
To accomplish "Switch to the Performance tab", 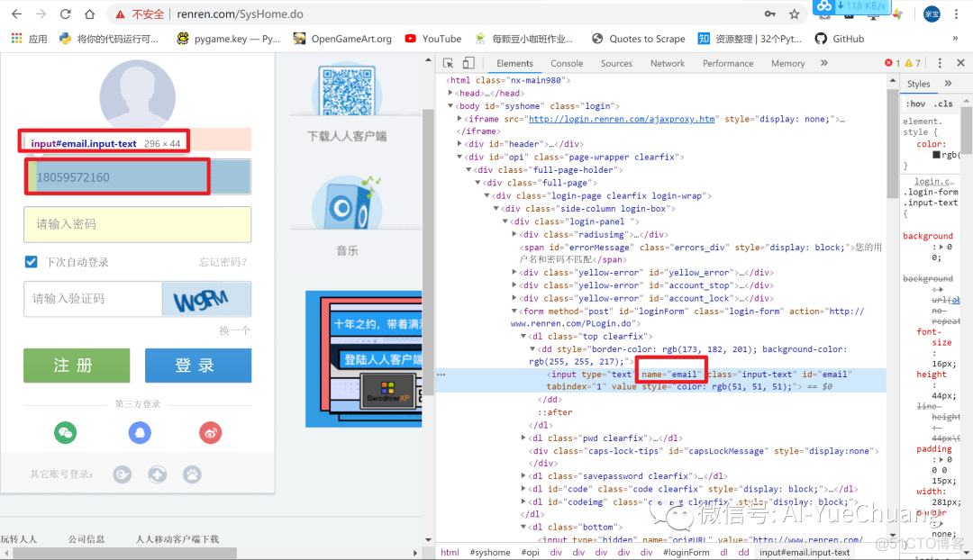I will tap(728, 63).
